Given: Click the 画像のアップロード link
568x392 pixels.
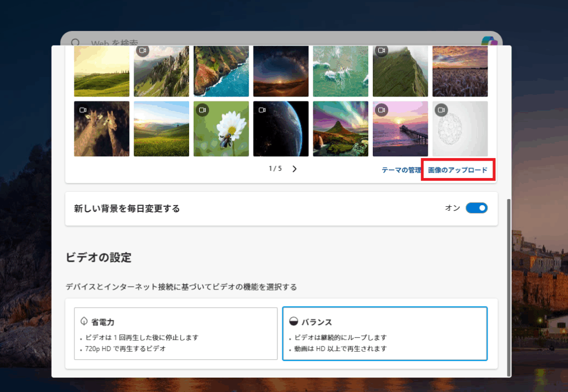Looking at the screenshot, I should tap(458, 170).
